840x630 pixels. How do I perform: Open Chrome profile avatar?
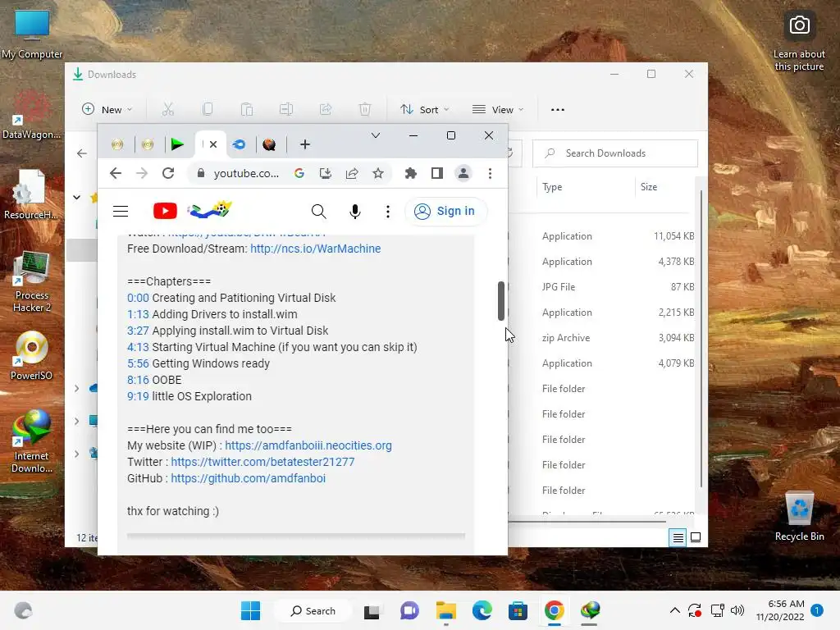(x=463, y=173)
